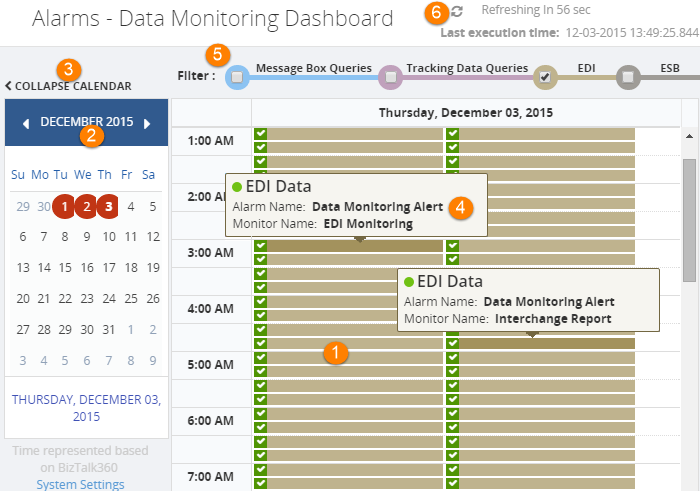
Task: Select December 31 in the calendar
Action: coord(109,329)
